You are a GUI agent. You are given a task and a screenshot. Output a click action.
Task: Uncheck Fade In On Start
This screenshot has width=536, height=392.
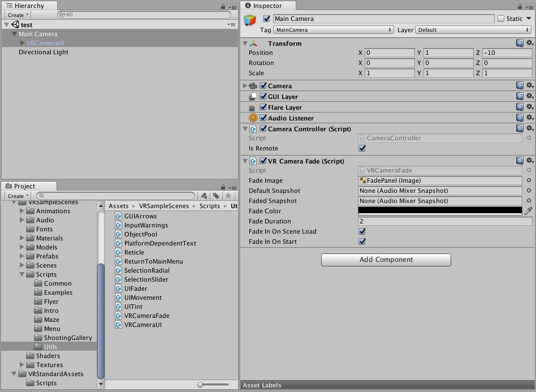click(362, 242)
